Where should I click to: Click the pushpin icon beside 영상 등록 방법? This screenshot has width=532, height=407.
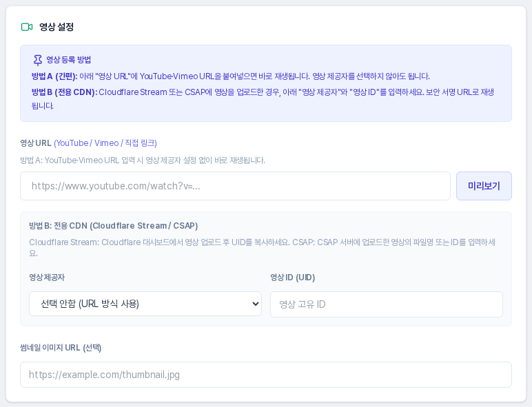coord(38,60)
